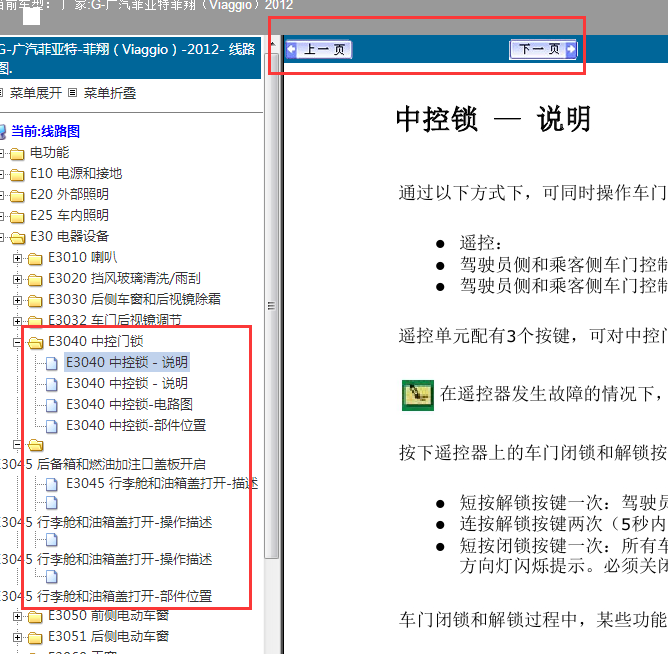Viewport: 668px width, 654px height.
Task: Open E25 车内照明 folder
Action: tap(69, 215)
